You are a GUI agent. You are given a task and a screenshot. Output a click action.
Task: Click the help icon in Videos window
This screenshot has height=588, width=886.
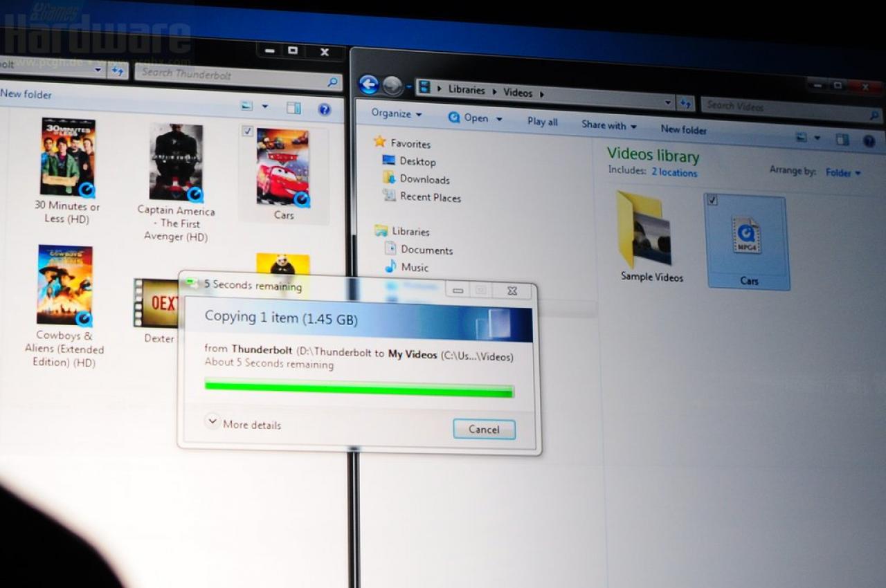[869, 141]
